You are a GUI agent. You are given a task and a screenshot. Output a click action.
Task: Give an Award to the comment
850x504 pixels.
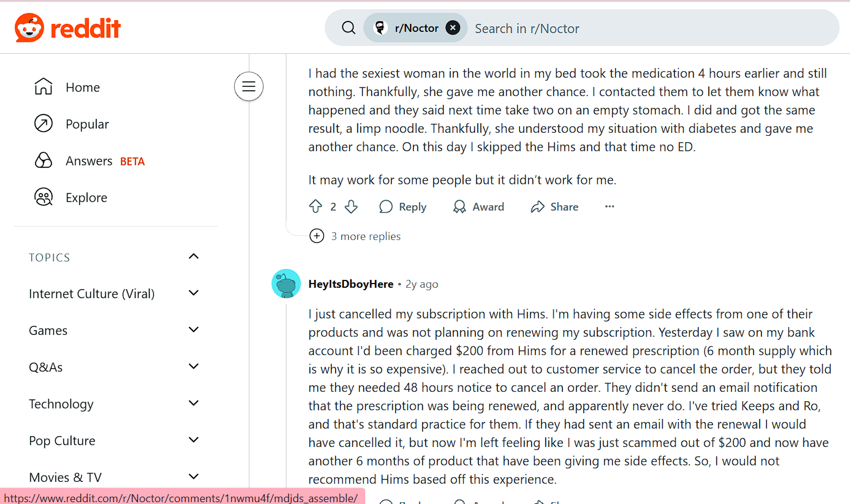[478, 207]
